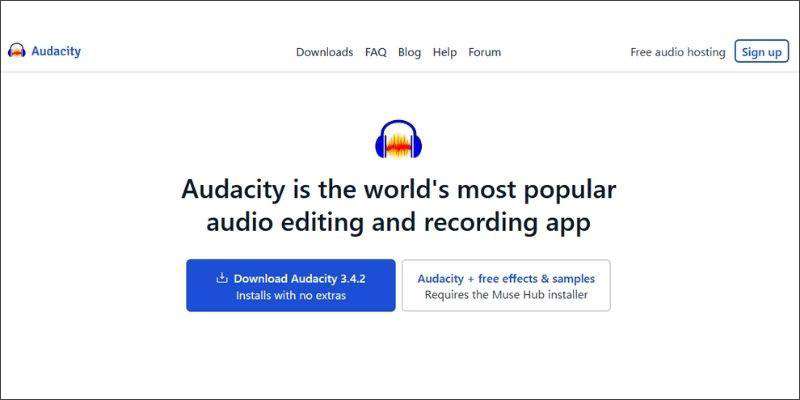Click Download Audacity 3.4.2 button
This screenshot has width=800, height=400.
[x=291, y=285]
